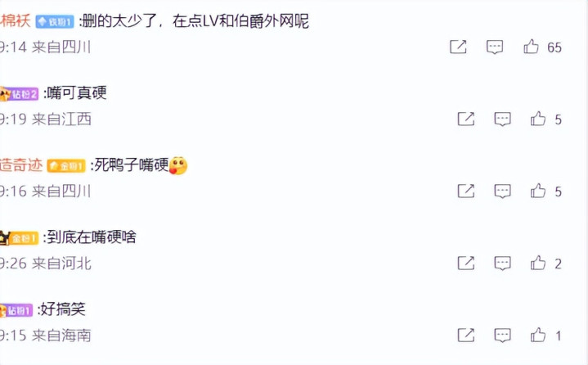
Task: Repost the comment from 江西
Action: pyautogui.click(x=466, y=119)
